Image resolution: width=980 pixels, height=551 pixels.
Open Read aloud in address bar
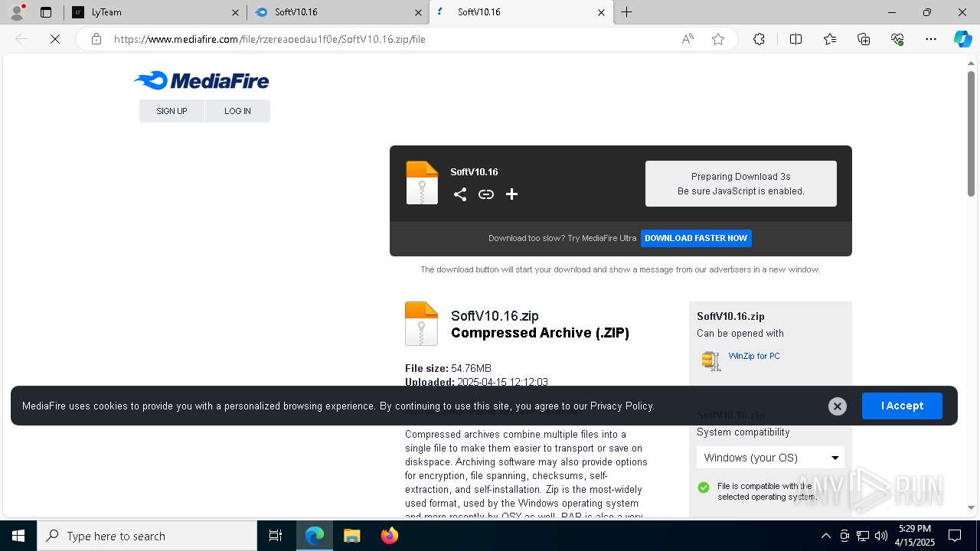pos(688,39)
